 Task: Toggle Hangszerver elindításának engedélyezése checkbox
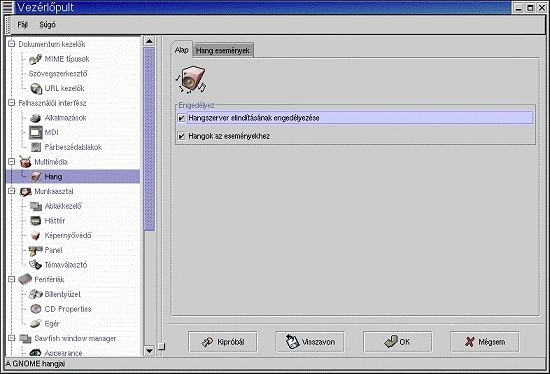click(182, 118)
